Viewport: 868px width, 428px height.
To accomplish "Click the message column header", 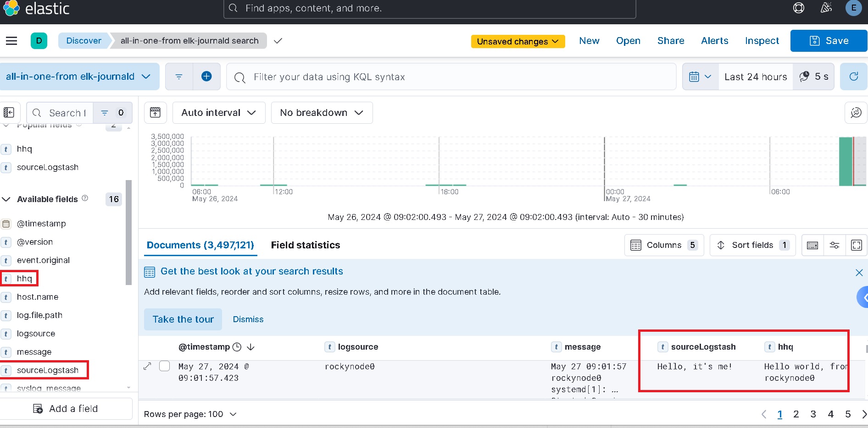I will (583, 347).
